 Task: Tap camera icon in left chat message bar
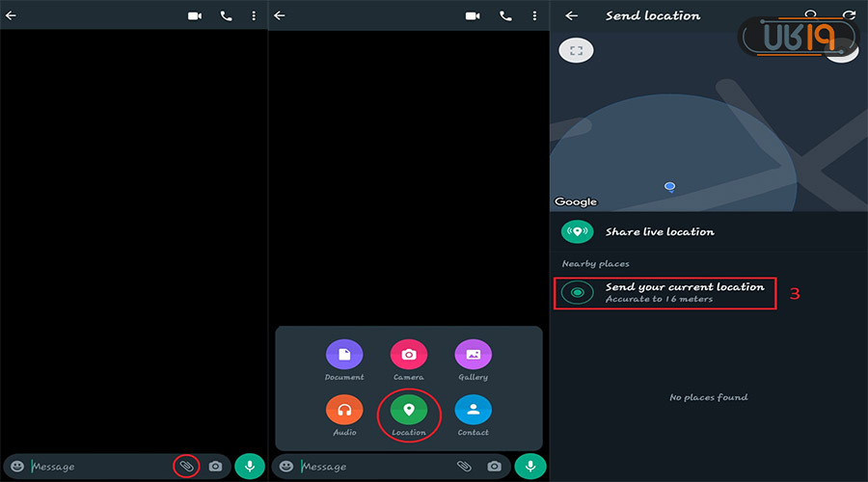(215, 467)
